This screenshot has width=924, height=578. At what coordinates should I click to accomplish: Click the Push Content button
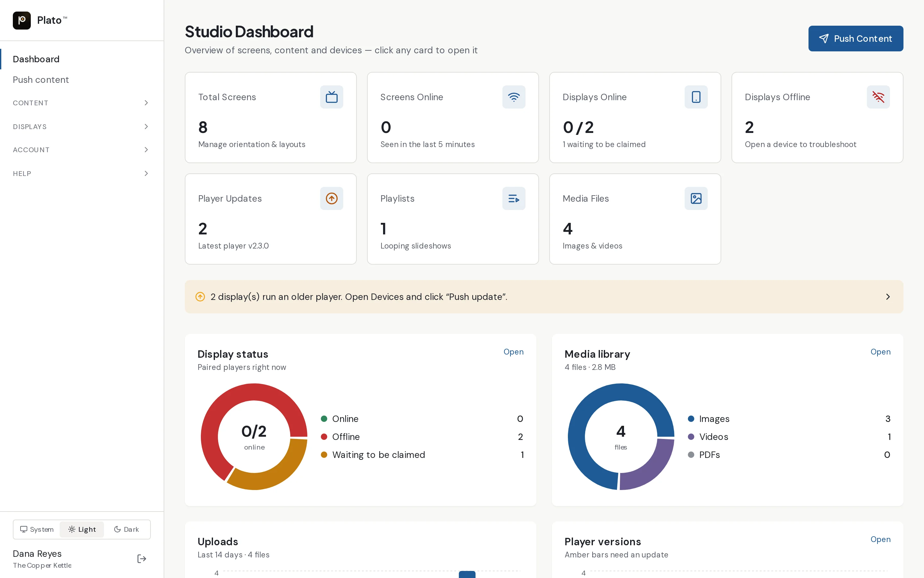855,39
